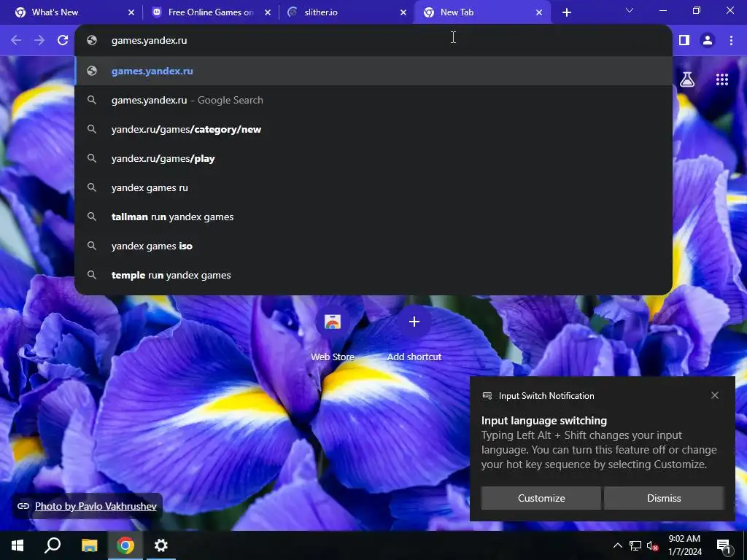The height and width of the screenshot is (560, 747).
Task: Click the muted volume tray icon
Action: pos(652,545)
